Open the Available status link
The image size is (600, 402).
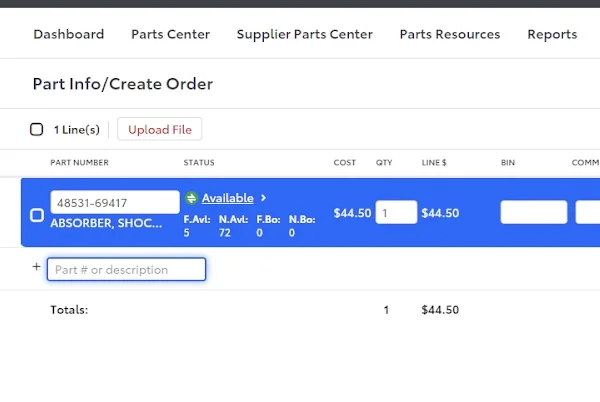227,198
